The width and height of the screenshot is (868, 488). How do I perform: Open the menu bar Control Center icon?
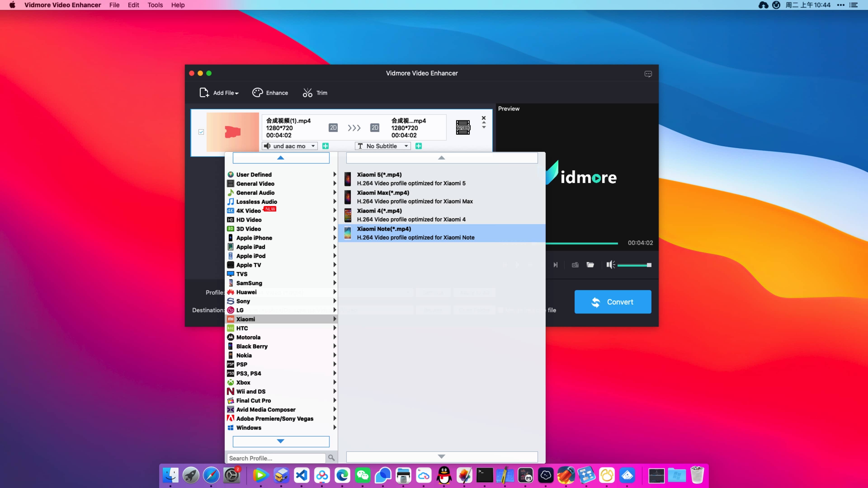click(x=853, y=5)
